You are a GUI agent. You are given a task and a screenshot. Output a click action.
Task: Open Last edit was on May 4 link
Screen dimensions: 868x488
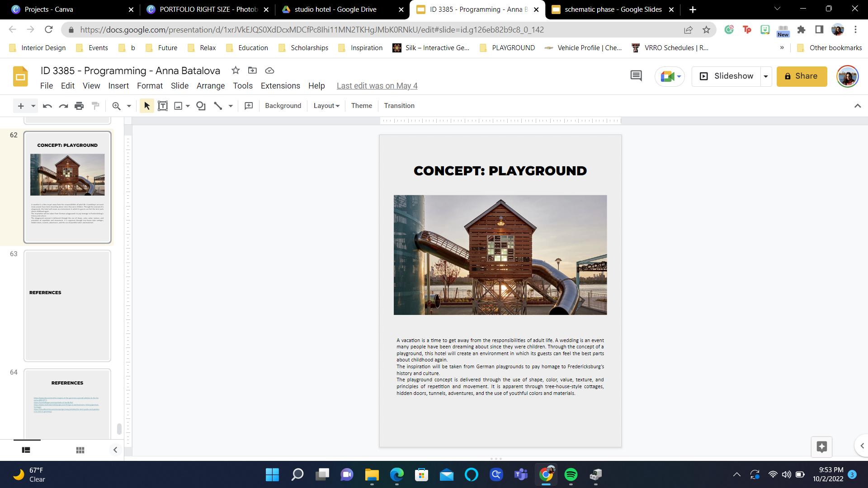(377, 86)
